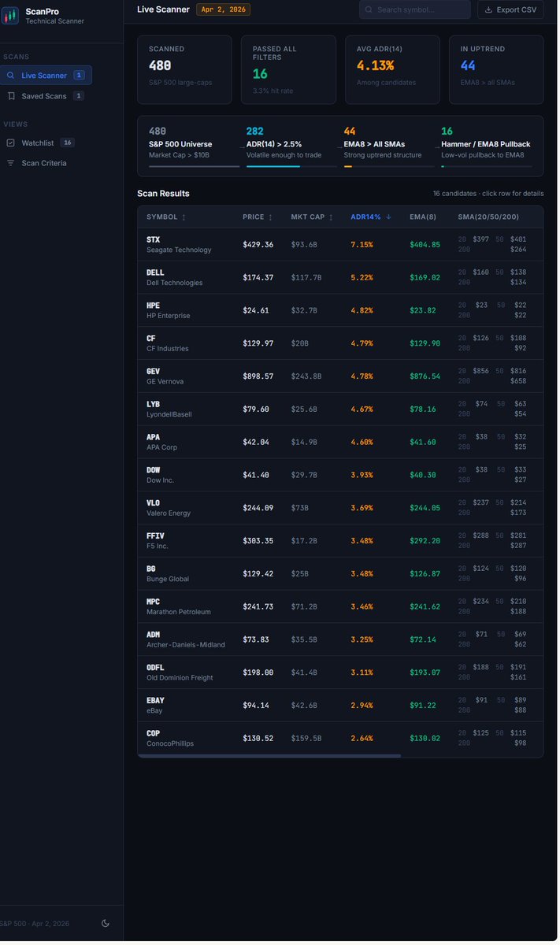
Task: Open the ODFL Old Dominion Freight row
Action: pyautogui.click(x=340, y=673)
